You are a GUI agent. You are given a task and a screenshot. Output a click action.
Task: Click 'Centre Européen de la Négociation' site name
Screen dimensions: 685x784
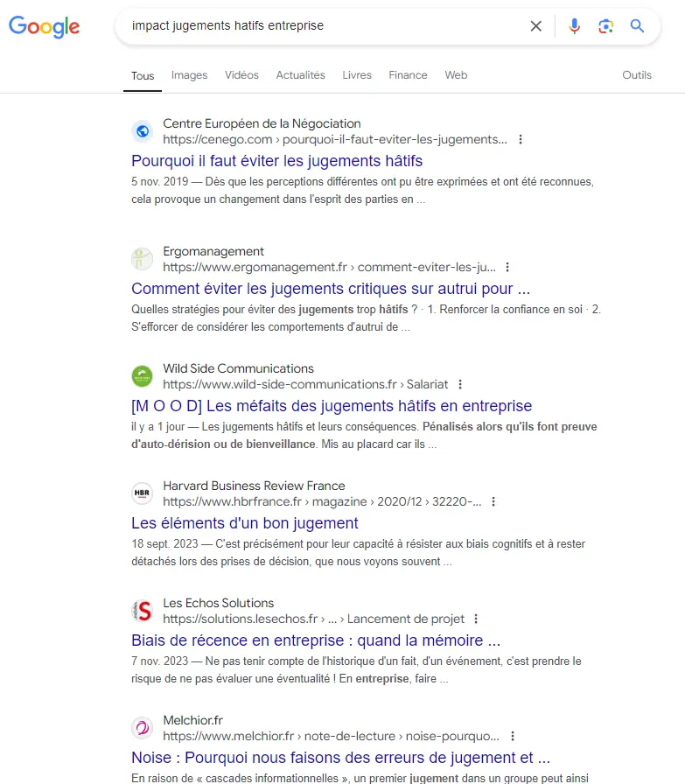(262, 123)
